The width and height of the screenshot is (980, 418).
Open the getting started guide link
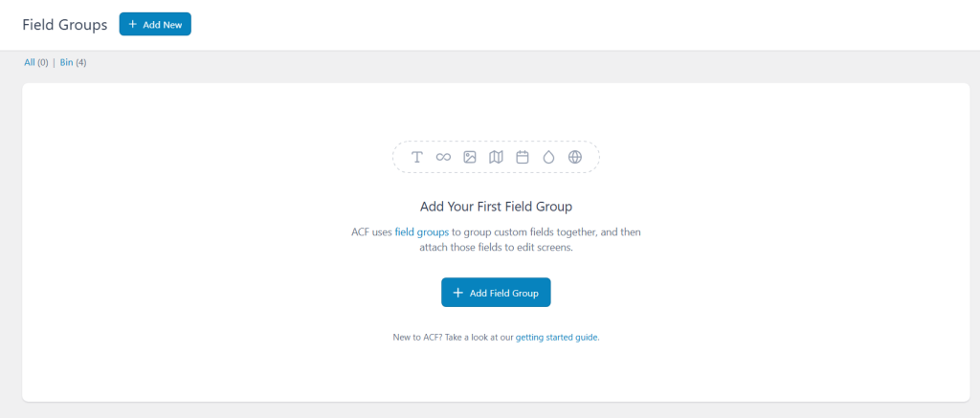pyautogui.click(x=556, y=338)
